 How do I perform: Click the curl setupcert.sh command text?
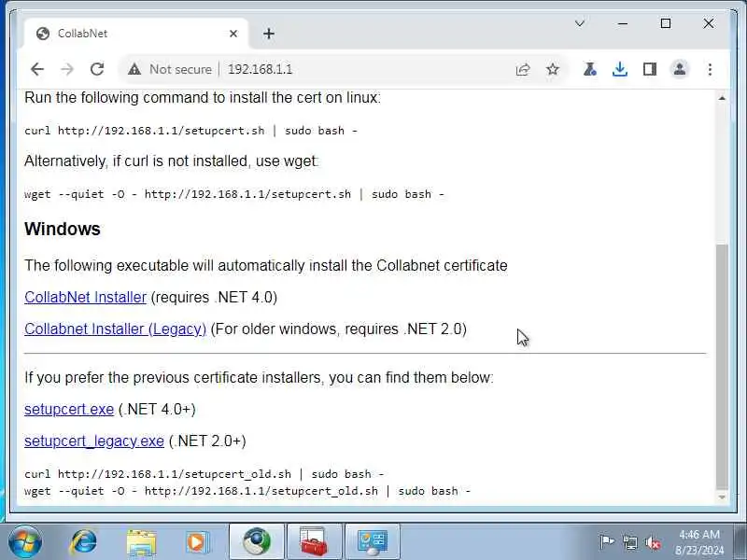click(x=191, y=131)
